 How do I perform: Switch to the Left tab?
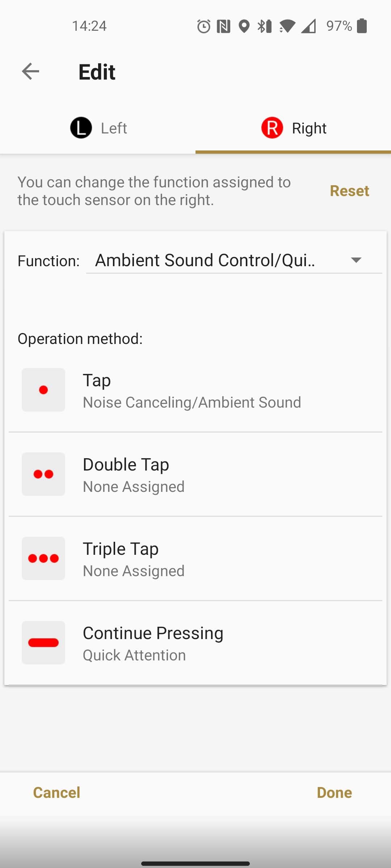point(98,128)
